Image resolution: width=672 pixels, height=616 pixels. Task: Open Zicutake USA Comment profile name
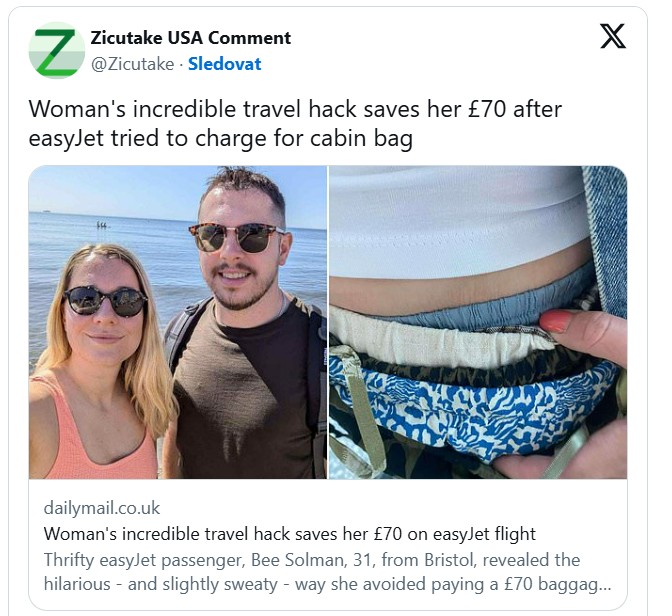click(191, 38)
